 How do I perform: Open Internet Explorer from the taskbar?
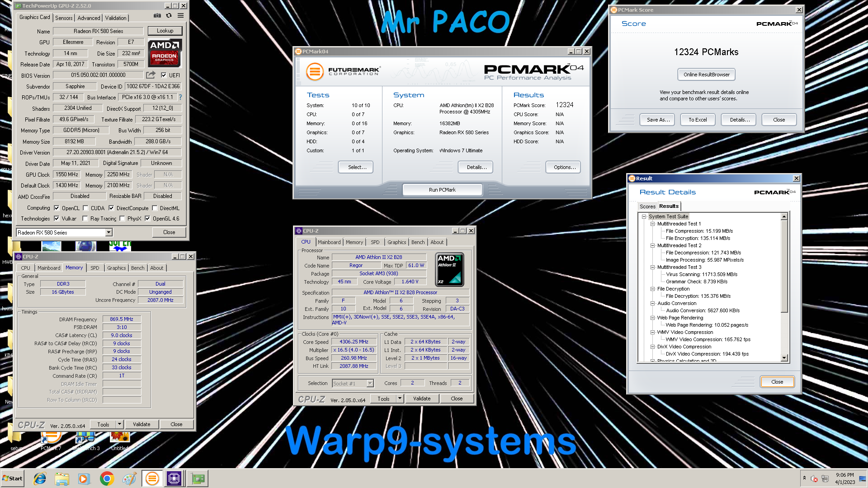40,479
